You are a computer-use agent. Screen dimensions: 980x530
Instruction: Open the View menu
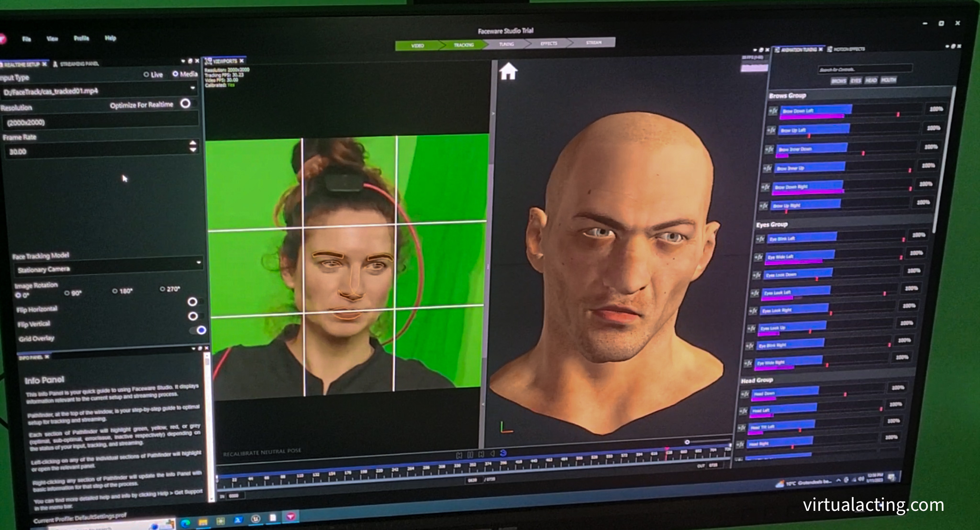[x=52, y=39]
